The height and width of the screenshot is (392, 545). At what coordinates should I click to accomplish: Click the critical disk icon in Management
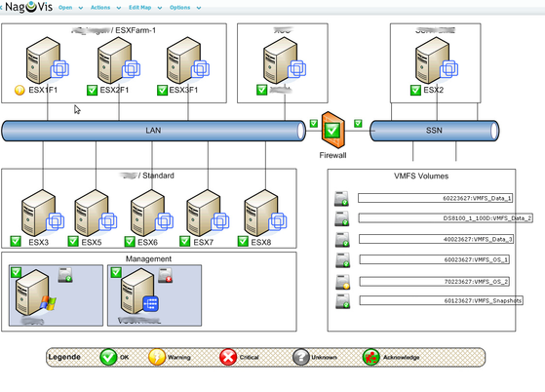tap(166, 275)
